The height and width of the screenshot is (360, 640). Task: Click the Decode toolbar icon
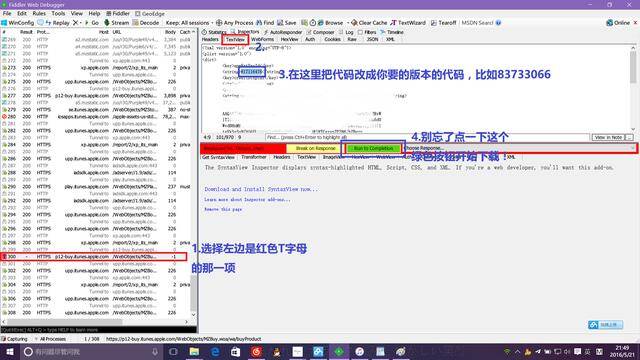click(136, 23)
